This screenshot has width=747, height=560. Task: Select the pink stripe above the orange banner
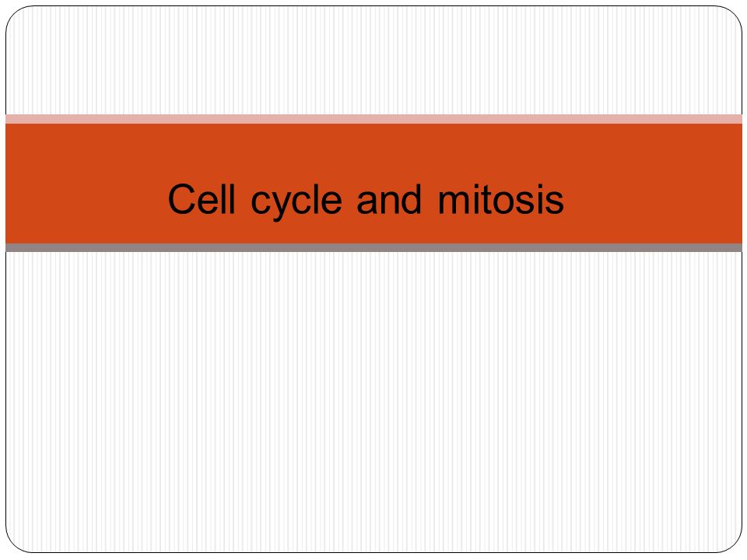(x=374, y=119)
